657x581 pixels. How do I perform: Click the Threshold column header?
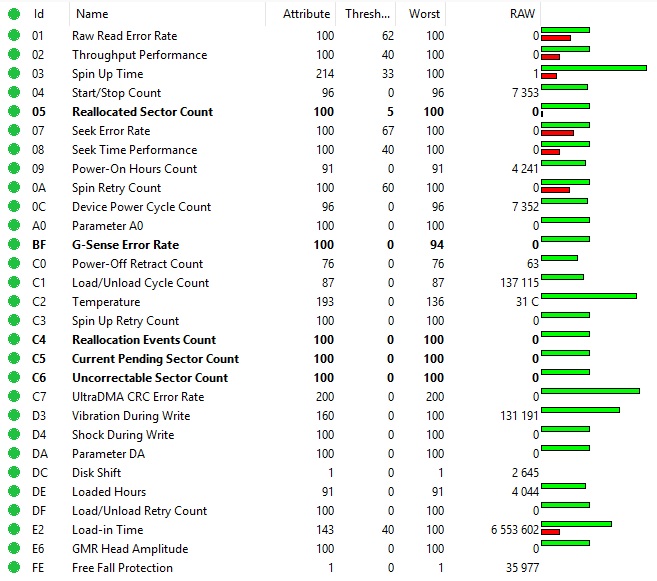pyautogui.click(x=368, y=14)
